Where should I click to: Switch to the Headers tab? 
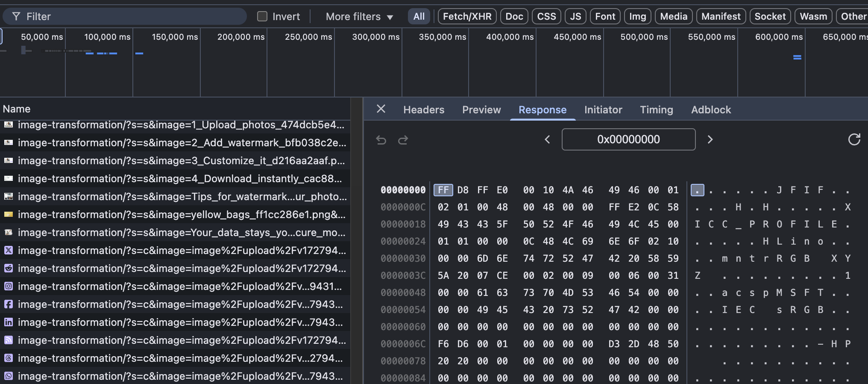[424, 110]
